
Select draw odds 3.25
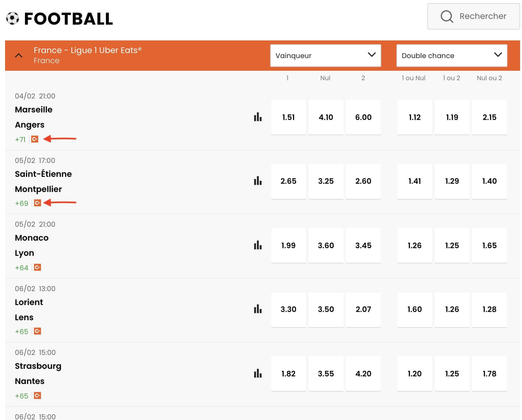[x=326, y=181]
